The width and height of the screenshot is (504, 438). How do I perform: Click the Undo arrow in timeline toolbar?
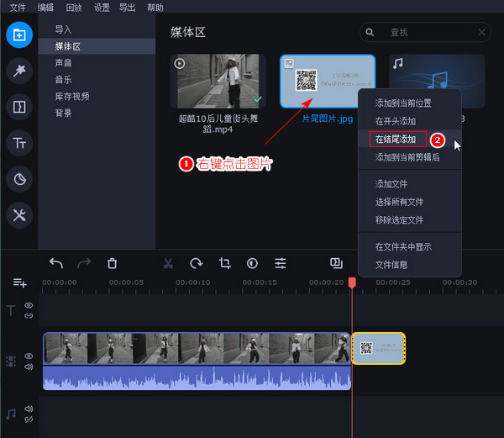[x=56, y=263]
